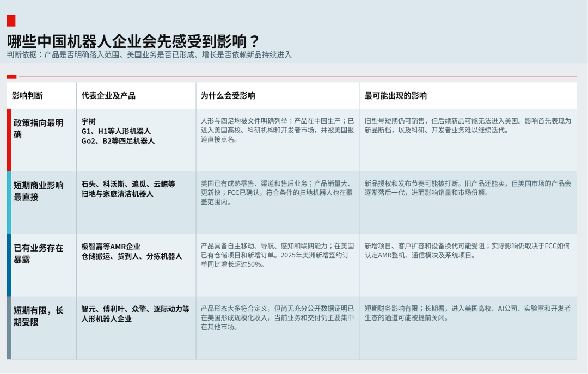Click the company name 宇树
This screenshot has height=374, width=588.
(x=89, y=121)
